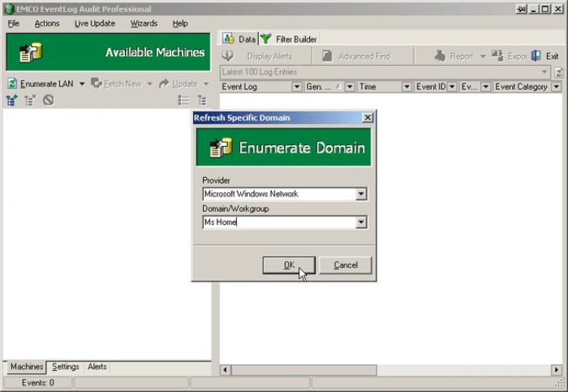Click the horizontal scrollbar thumb
Viewport: 568px width, 392px height.
304,370
